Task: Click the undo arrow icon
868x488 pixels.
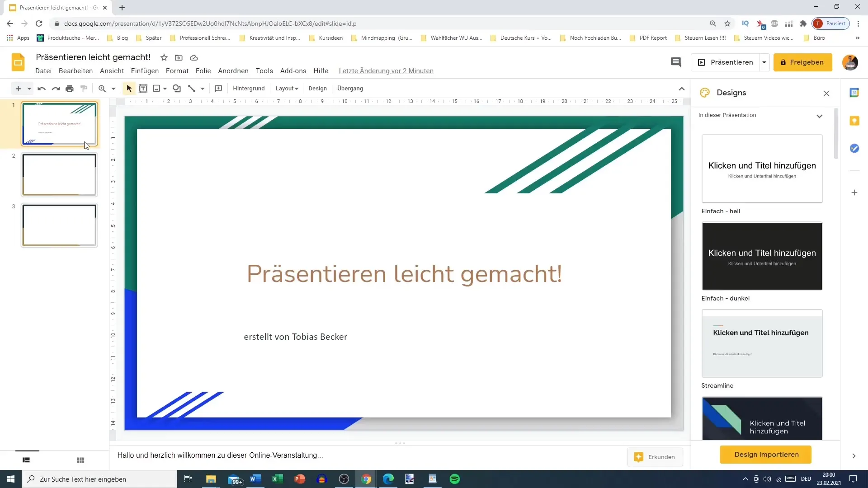Action: [42, 89]
